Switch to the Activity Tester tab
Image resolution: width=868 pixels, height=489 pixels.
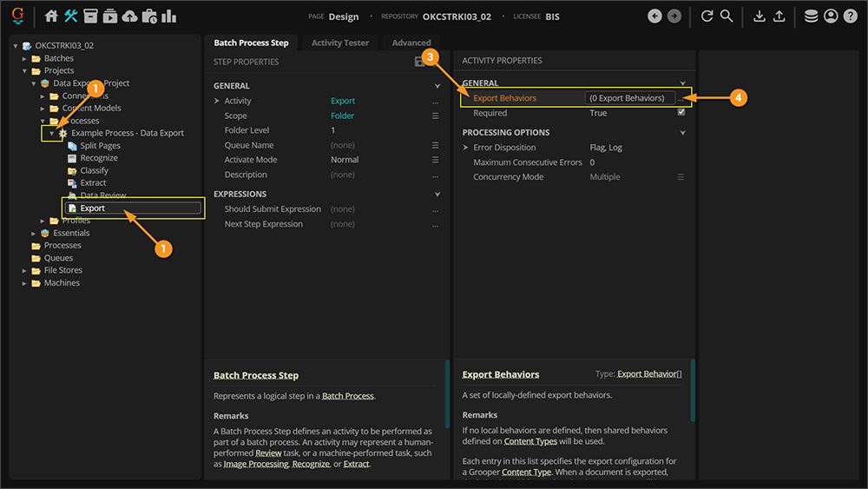pyautogui.click(x=339, y=43)
